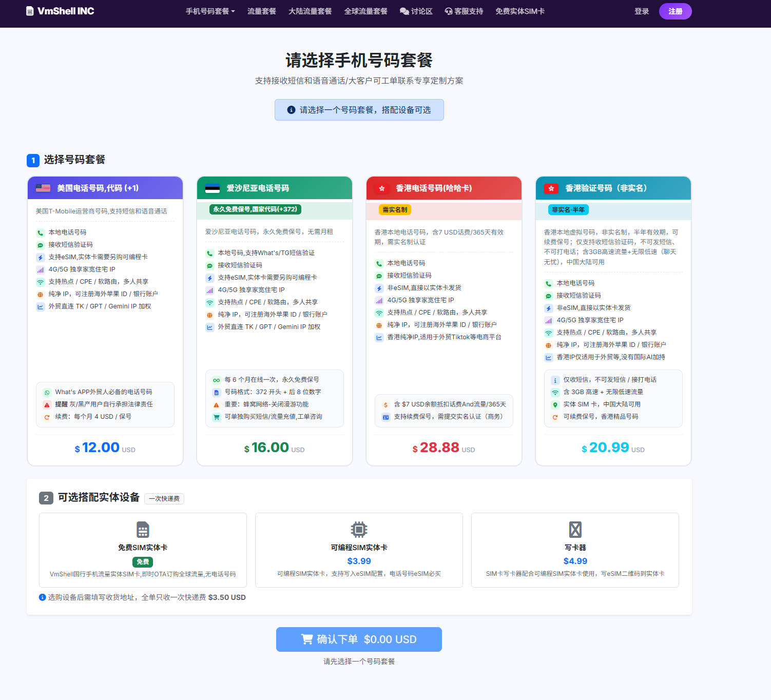Click the 登录 login link

tap(641, 11)
